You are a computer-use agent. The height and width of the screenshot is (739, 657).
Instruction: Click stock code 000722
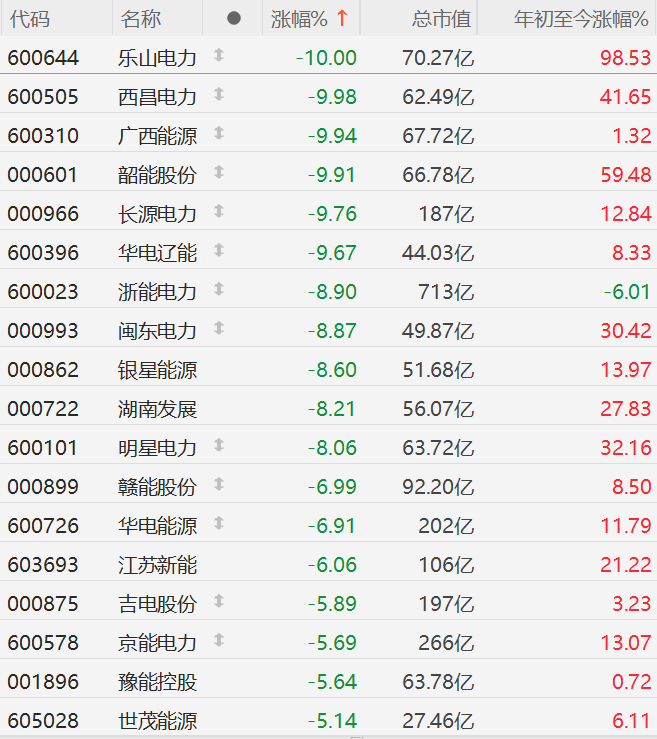(x=43, y=409)
